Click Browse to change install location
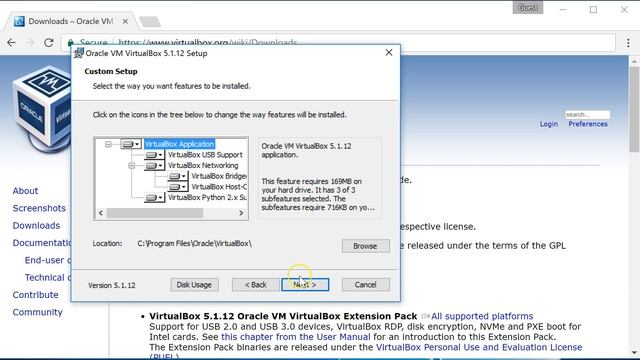The height and width of the screenshot is (360, 640). 365,246
